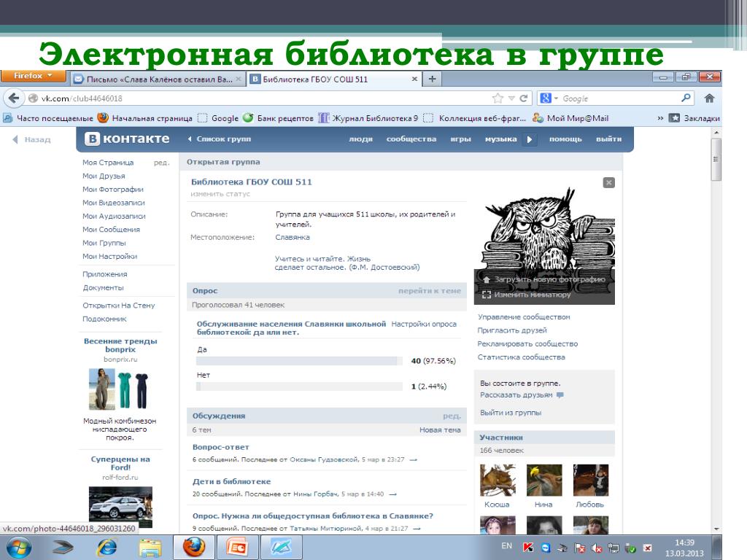Switch to the «Письмо» mail tab

(x=155, y=79)
